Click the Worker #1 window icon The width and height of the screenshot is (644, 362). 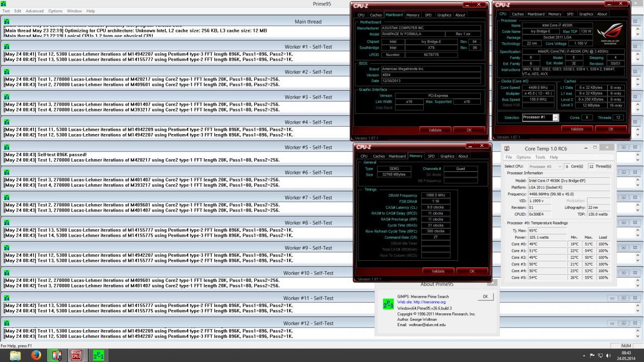tap(6, 47)
